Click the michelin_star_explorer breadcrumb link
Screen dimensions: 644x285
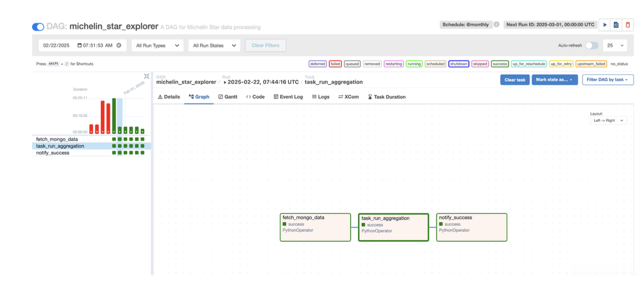point(186,82)
